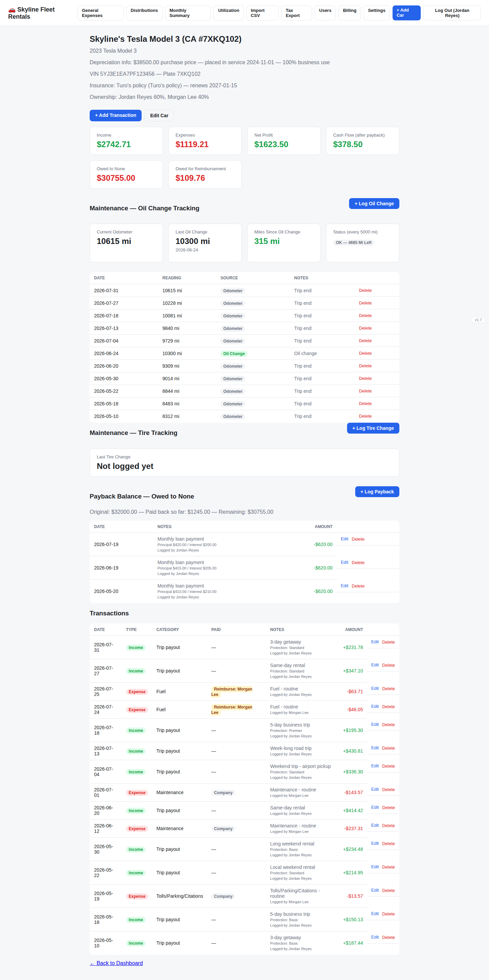Open the Tax Export page
This screenshot has width=489, height=980.
296,13
